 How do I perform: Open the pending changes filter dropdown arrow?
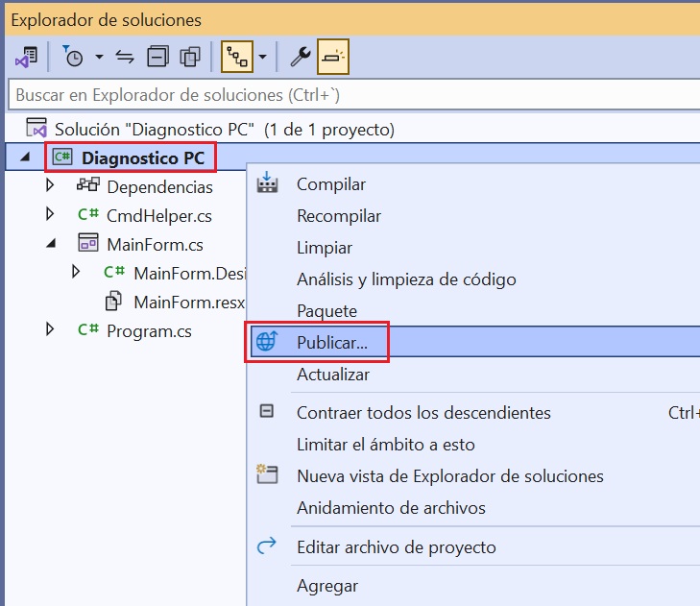(x=99, y=59)
